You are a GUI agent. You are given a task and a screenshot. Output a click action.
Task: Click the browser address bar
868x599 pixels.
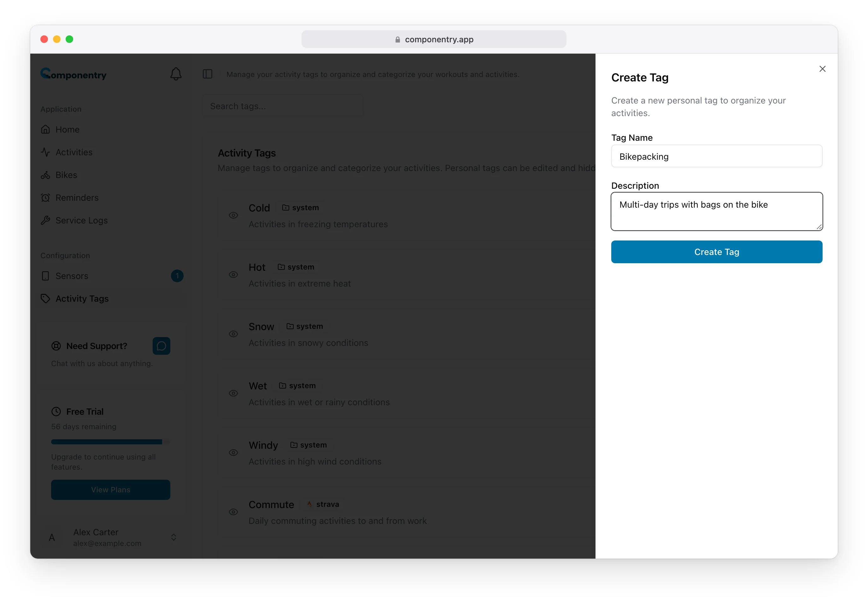click(x=434, y=39)
